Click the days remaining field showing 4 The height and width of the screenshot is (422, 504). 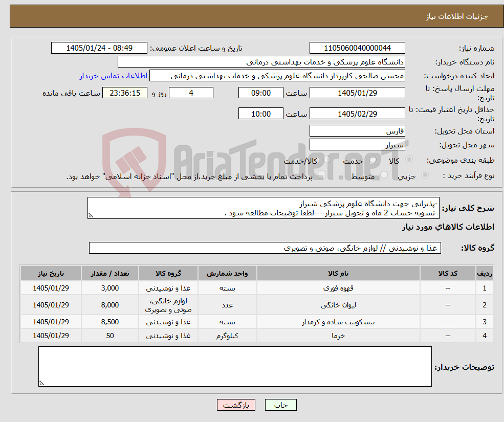191,93
